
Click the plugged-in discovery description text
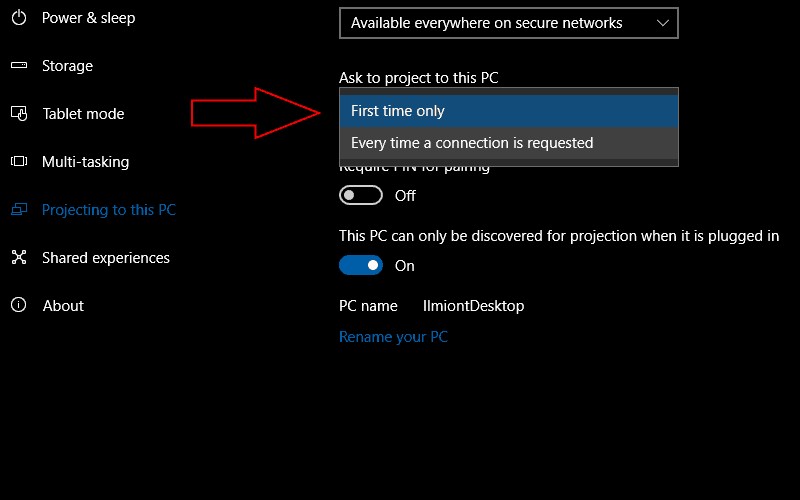[559, 236]
